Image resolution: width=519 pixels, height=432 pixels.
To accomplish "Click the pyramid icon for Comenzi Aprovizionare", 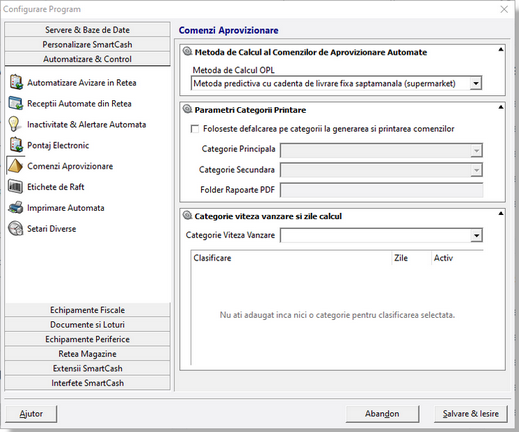I will (x=15, y=166).
